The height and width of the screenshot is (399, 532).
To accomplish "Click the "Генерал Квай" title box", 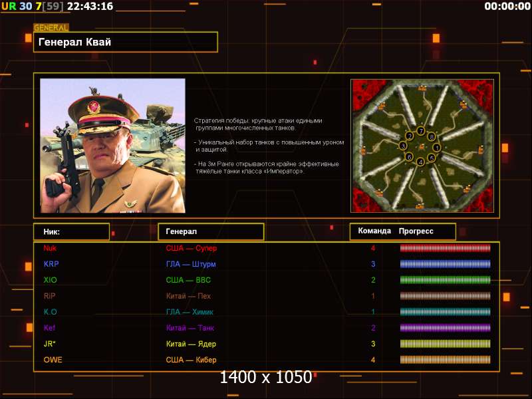I will click(126, 43).
